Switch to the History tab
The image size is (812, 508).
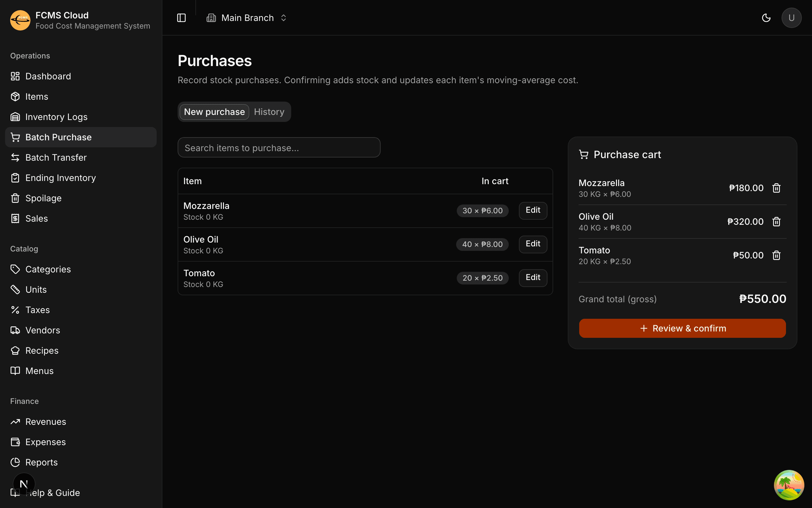pyautogui.click(x=269, y=112)
